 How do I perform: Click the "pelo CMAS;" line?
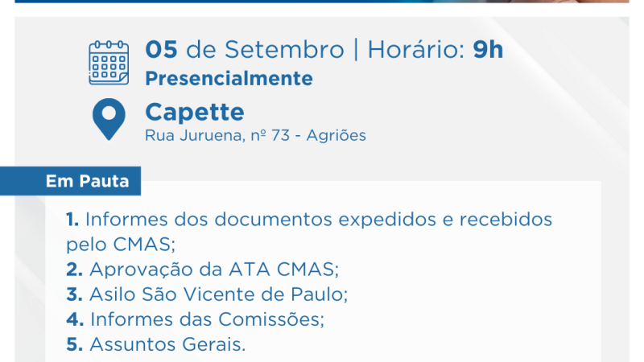click(x=121, y=244)
